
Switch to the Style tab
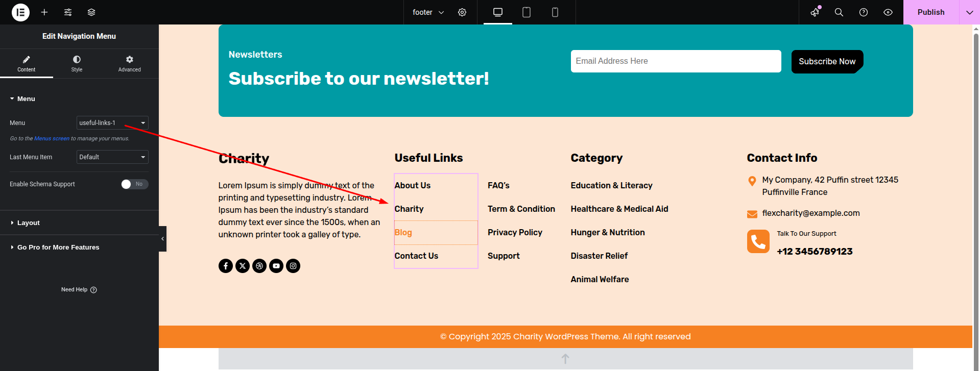(77, 63)
